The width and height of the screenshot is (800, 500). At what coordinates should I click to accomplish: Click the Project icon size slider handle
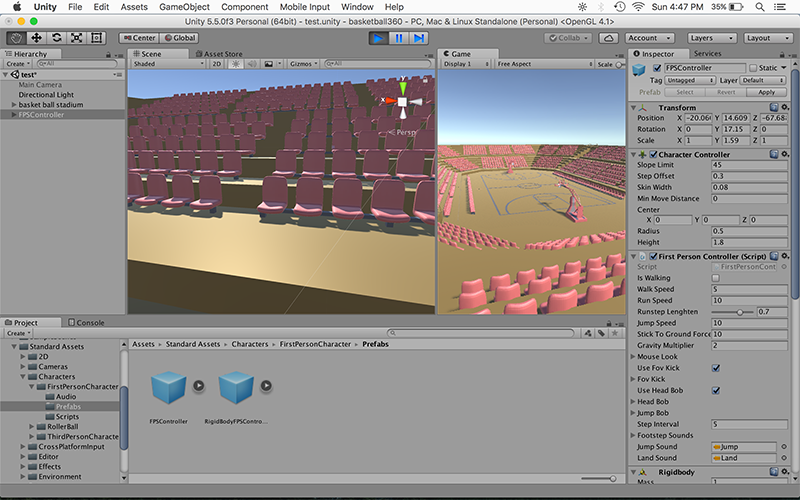point(612,479)
